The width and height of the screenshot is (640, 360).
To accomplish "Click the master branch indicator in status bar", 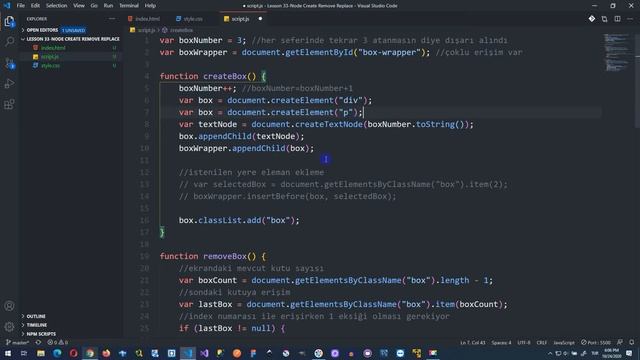I will pos(17,342).
